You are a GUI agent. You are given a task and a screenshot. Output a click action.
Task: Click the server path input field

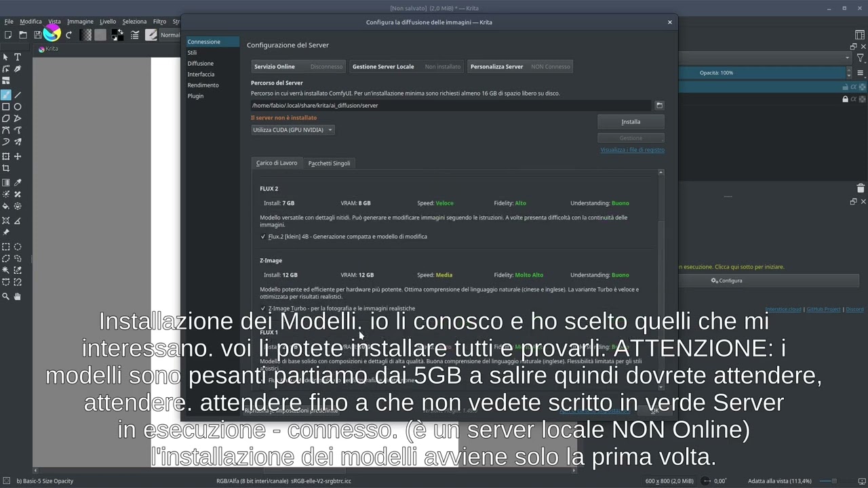point(451,105)
